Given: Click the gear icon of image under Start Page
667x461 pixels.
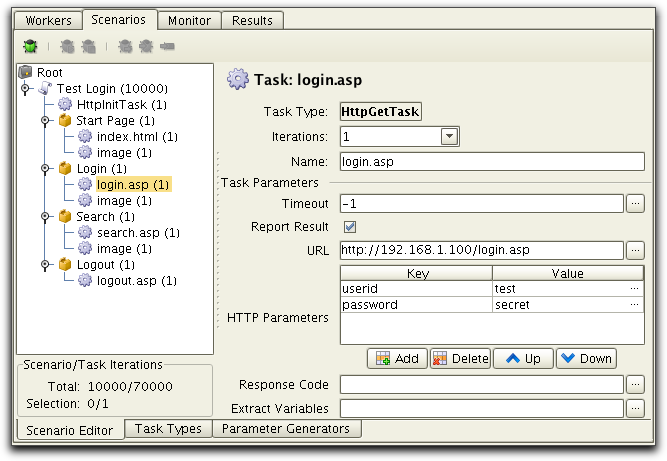Looking at the screenshot, I should pos(85,152).
